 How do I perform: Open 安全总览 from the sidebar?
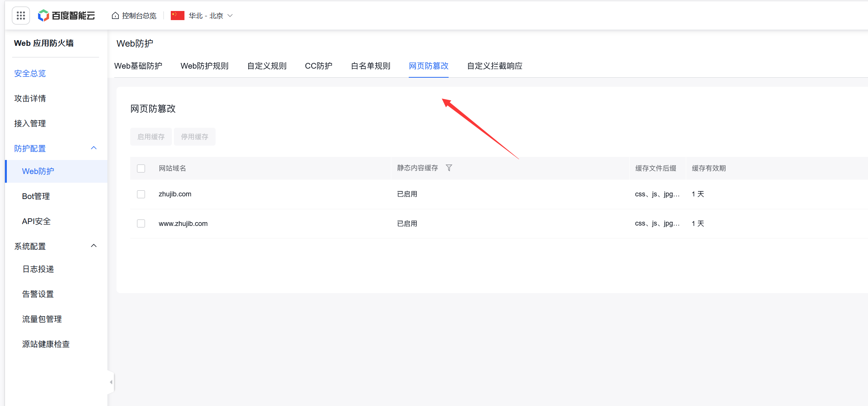tap(30, 73)
